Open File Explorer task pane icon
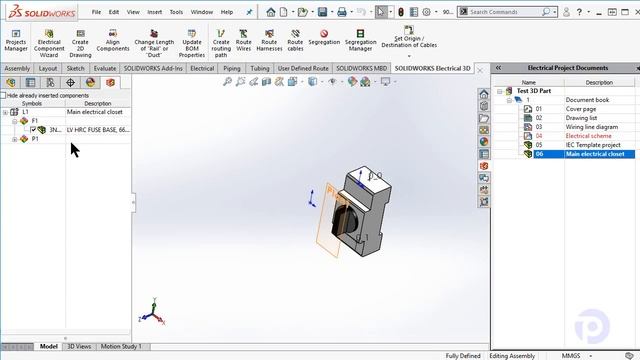The width and height of the screenshot is (640, 360). tap(484, 118)
